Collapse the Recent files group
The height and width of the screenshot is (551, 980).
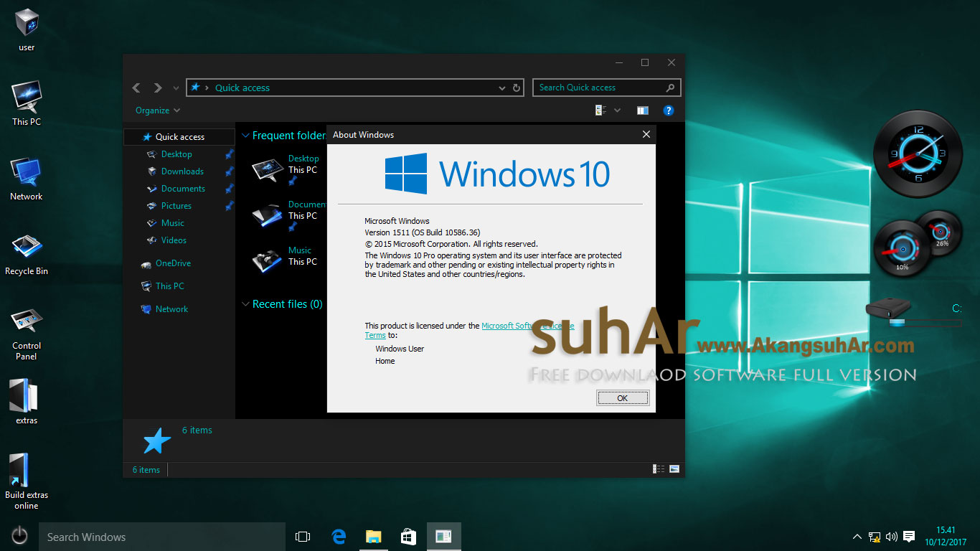[246, 304]
